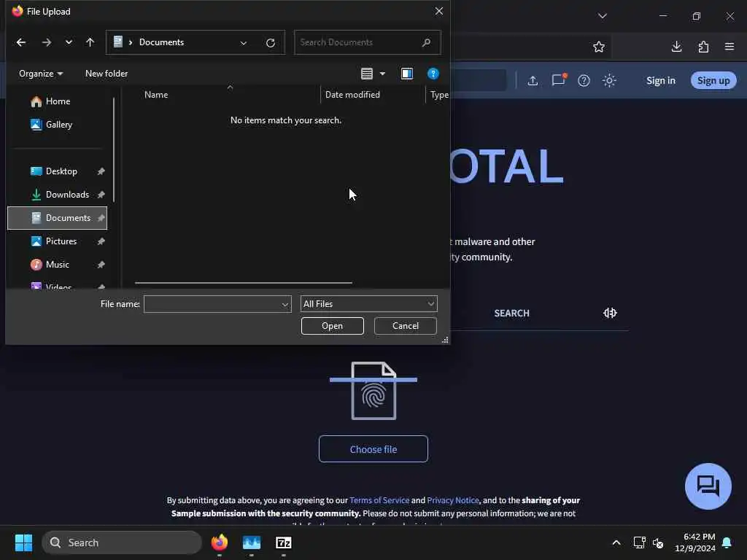Click the Open button
This screenshot has height=560, width=747.
tap(332, 326)
